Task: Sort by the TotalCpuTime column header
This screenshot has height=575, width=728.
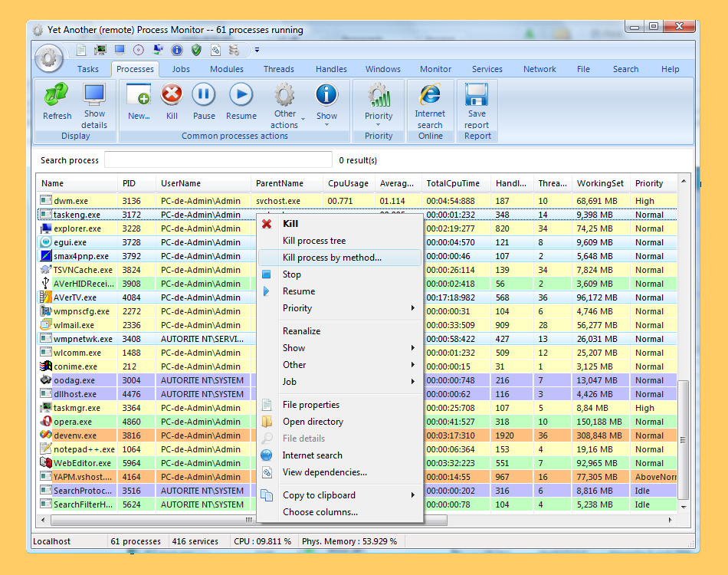Action: 455,183
